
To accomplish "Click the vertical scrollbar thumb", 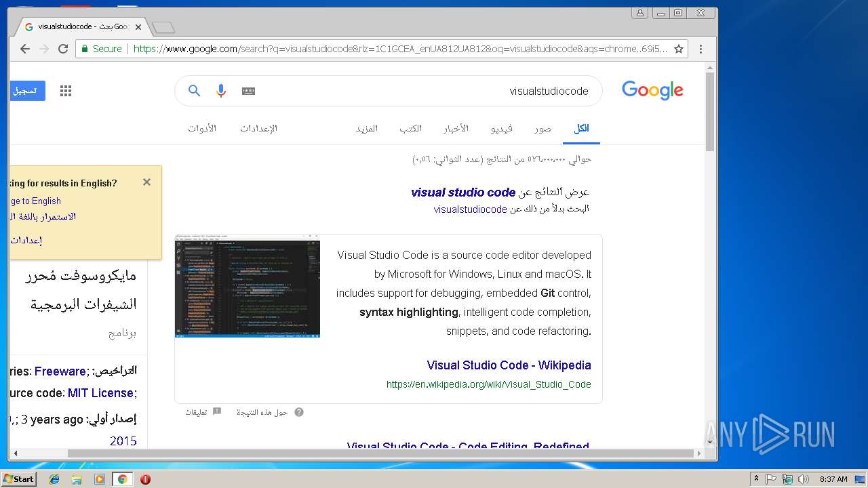I will pyautogui.click(x=710, y=112).
